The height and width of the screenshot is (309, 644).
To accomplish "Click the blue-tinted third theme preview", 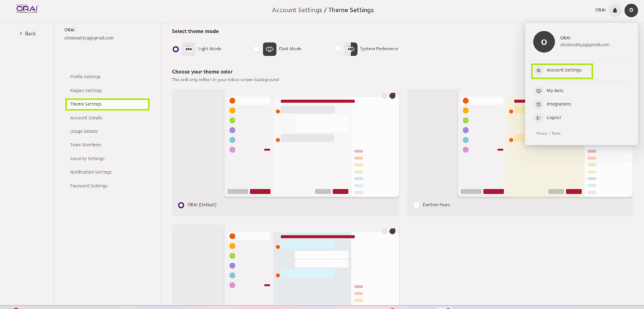I will click(x=312, y=264).
